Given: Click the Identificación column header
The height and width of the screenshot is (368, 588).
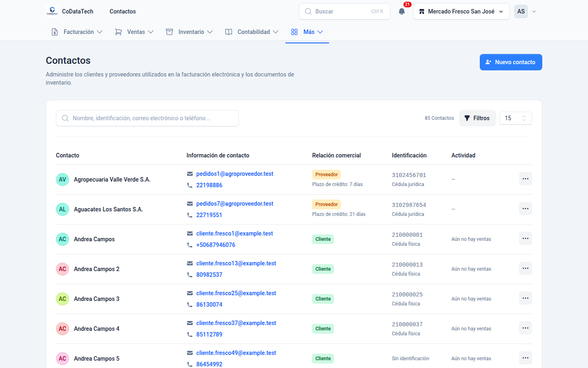Looking at the screenshot, I should click(x=409, y=155).
